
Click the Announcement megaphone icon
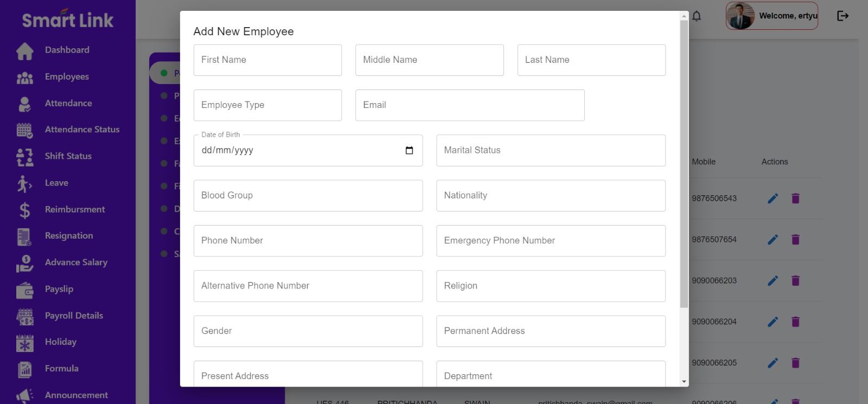tap(24, 395)
